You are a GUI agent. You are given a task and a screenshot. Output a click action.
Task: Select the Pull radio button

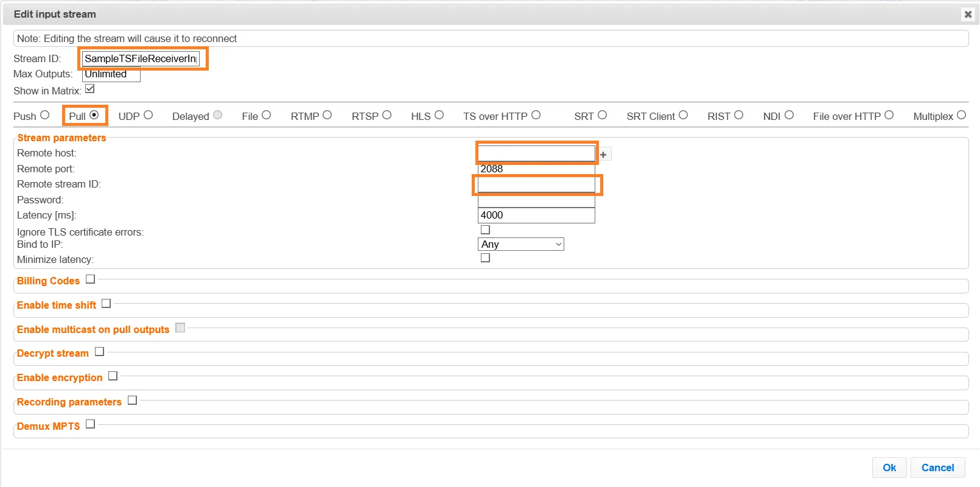[94, 115]
